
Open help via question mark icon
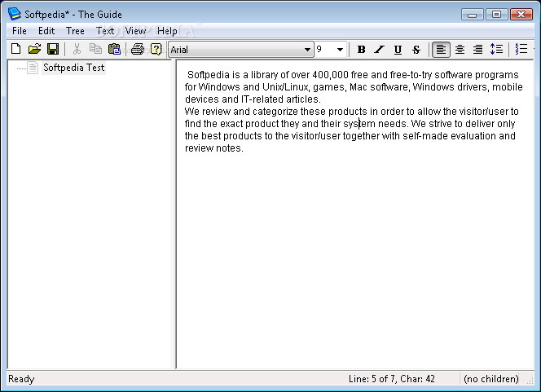[x=156, y=49]
